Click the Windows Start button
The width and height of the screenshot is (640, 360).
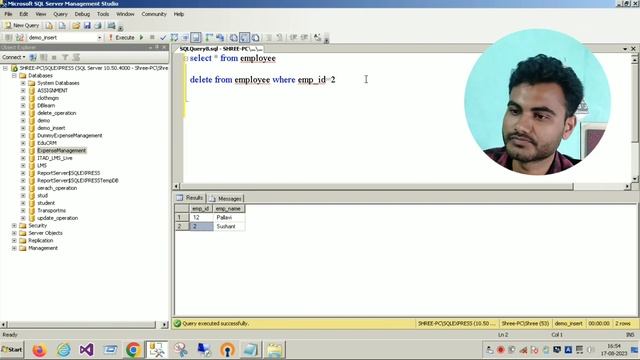[12, 350]
